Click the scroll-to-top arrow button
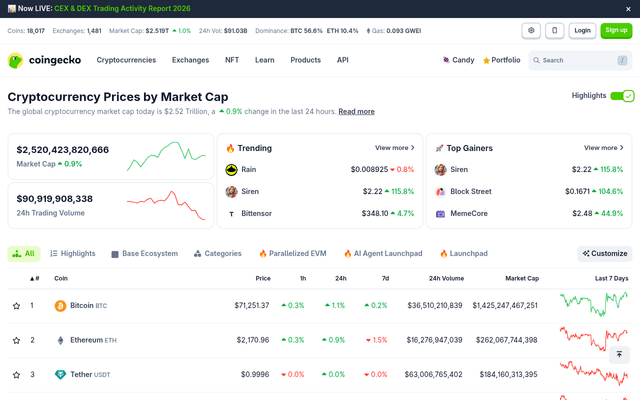The height and width of the screenshot is (400, 640). point(619,354)
